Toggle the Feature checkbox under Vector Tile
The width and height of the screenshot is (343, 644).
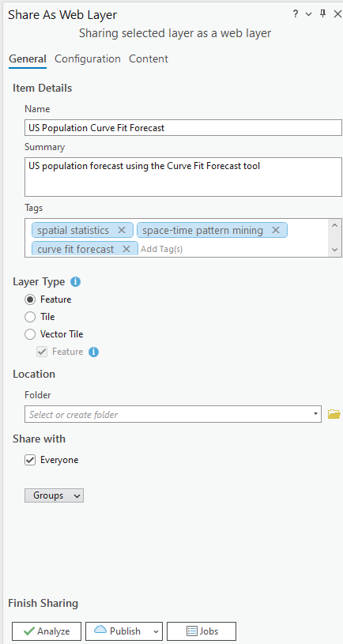coord(42,352)
